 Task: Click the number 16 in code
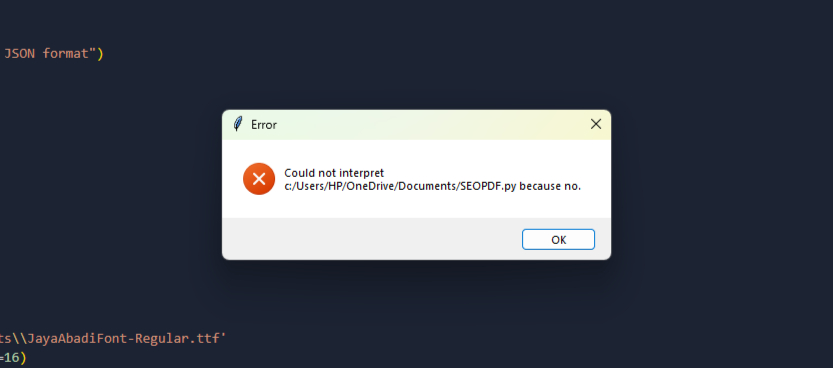pyautogui.click(x=12, y=358)
